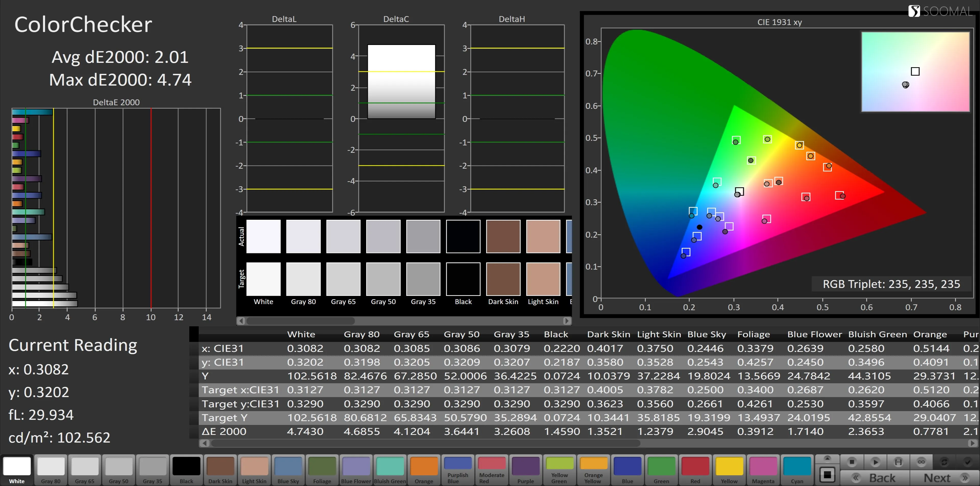
Task: Click right arrow of swatch comparison scrollbar
Action: coord(567,321)
